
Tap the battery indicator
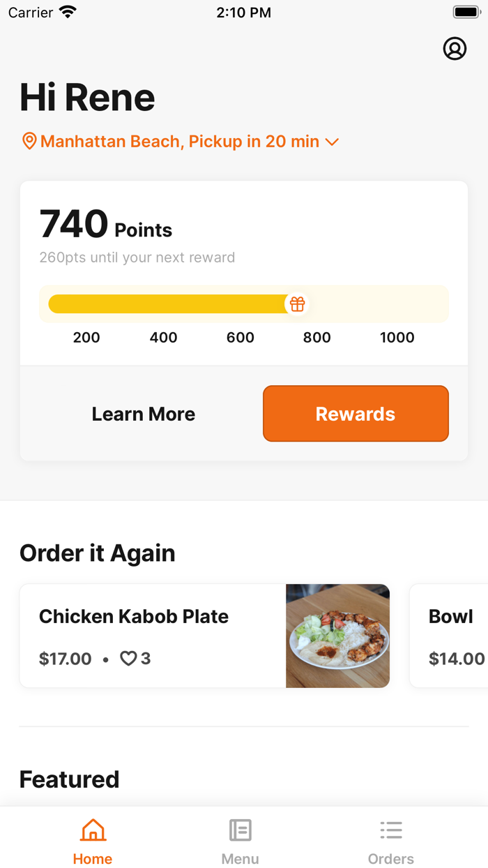click(x=466, y=11)
